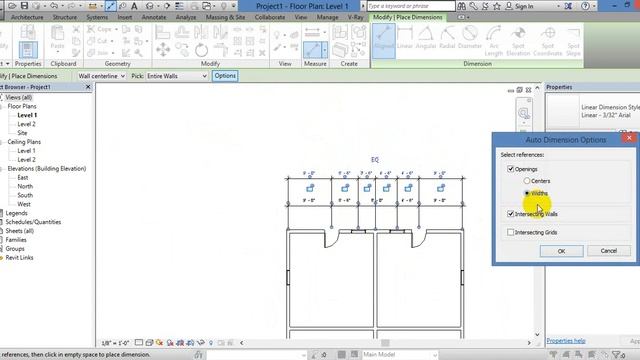
Task: Select Schedules/Quantities in browser
Action: click(33, 222)
